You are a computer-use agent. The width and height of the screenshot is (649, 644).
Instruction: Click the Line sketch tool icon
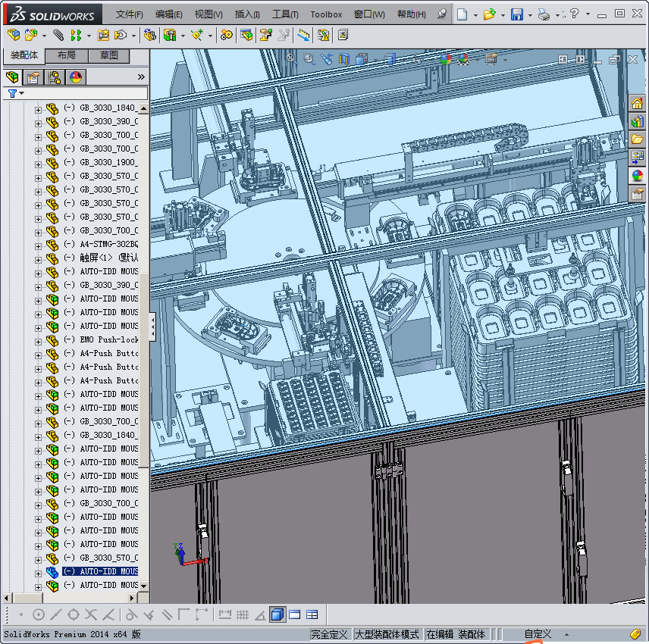click(55, 614)
